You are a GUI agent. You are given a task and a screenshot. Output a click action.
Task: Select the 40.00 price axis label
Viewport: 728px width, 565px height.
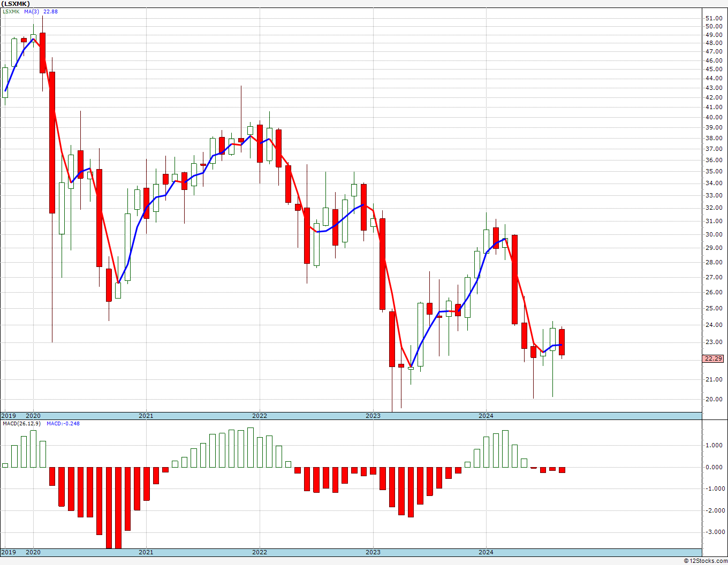[x=714, y=118]
